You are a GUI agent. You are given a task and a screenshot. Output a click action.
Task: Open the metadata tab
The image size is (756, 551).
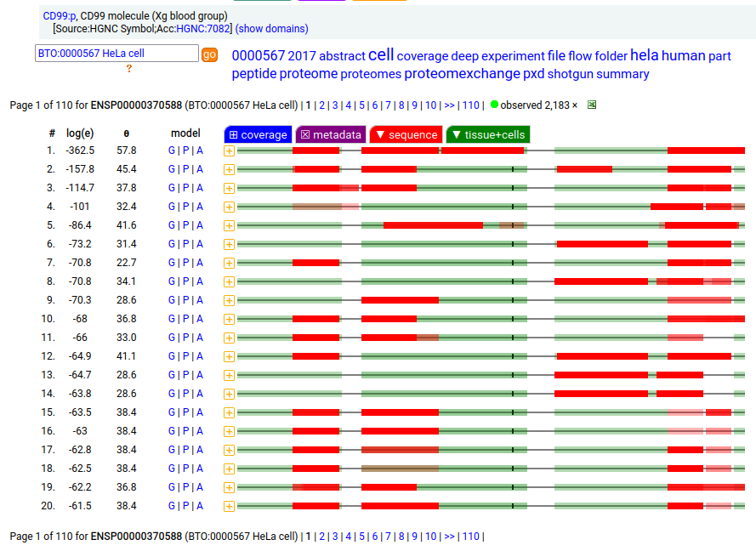331,134
